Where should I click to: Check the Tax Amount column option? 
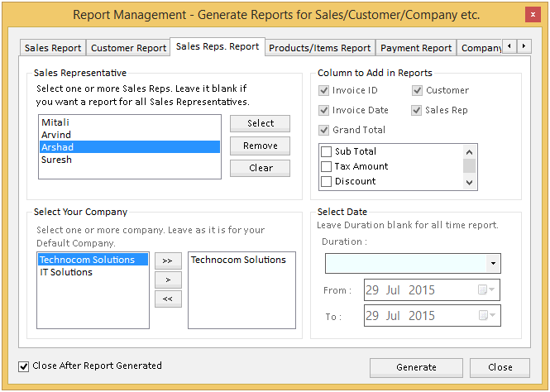(326, 166)
